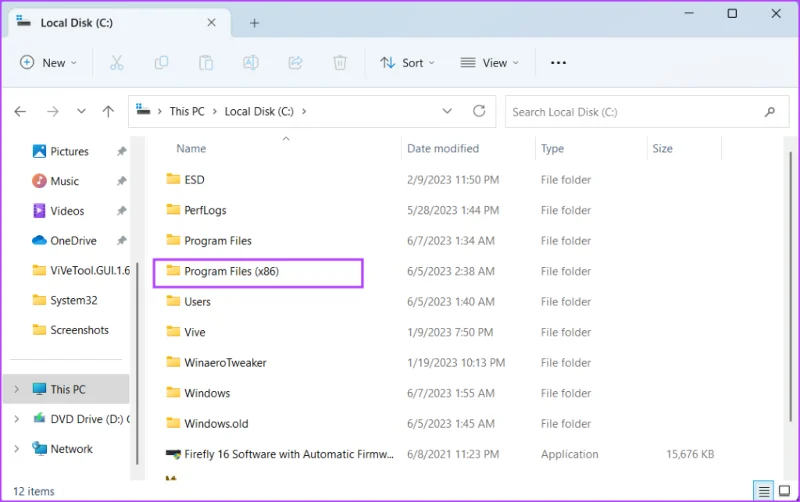This screenshot has width=800, height=502.
Task: Select the Windows.old folder
Action: (x=207, y=423)
